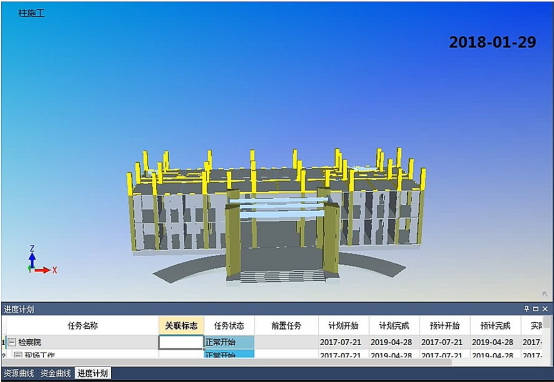Click the 前置任务 column header

(286, 326)
